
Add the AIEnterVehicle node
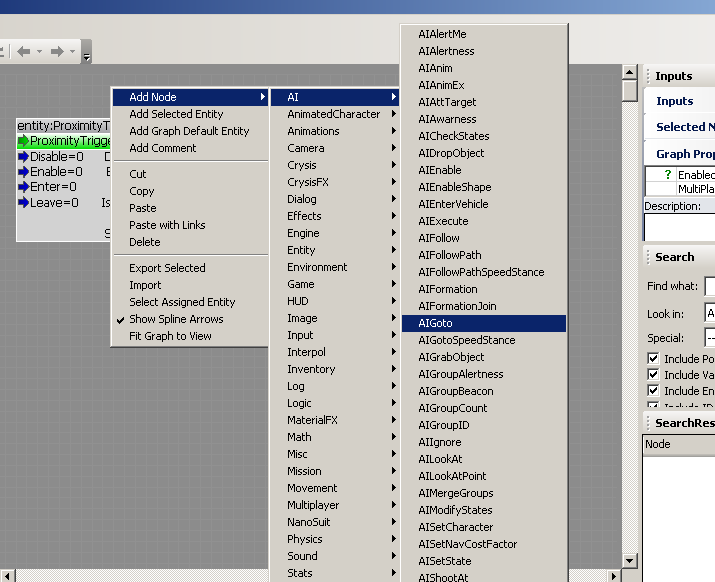pyautogui.click(x=484, y=204)
